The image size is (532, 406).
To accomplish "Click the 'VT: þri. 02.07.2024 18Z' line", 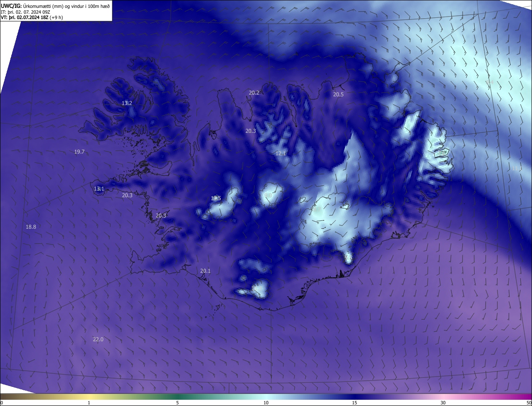I will 32,17.
